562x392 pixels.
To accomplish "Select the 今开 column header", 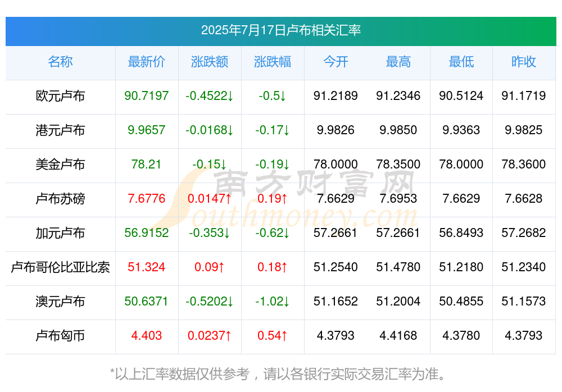I will (x=336, y=62).
